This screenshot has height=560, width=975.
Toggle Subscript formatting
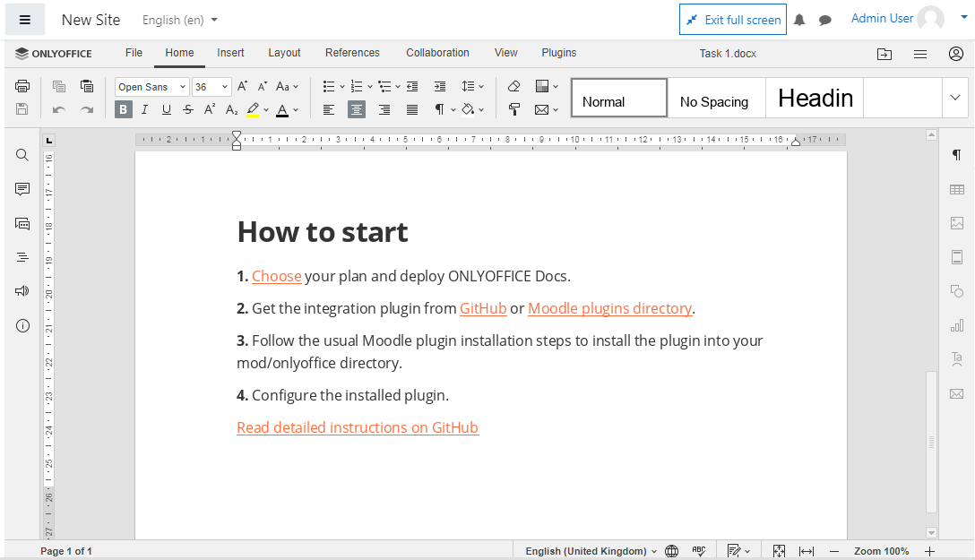[231, 110]
